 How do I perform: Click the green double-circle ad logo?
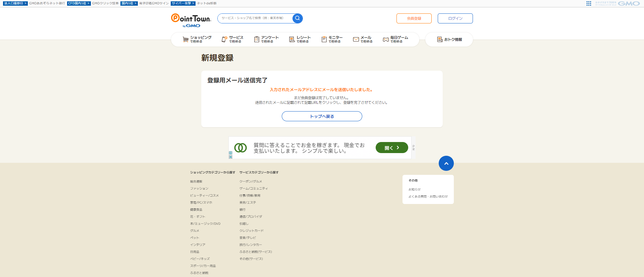click(240, 148)
